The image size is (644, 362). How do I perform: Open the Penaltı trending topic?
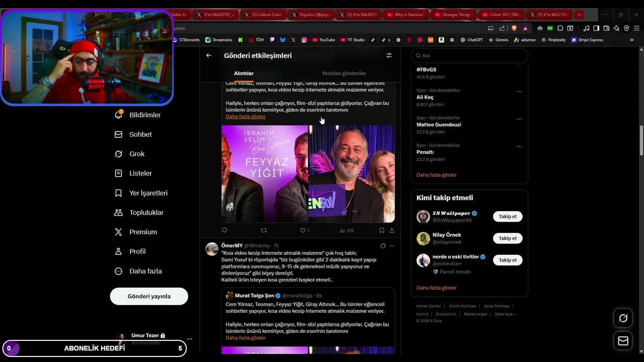(x=425, y=152)
